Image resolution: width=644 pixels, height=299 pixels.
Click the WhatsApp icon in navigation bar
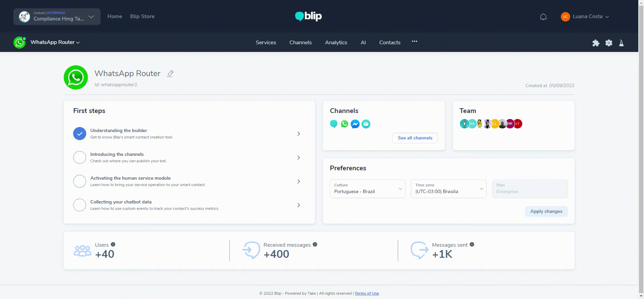point(19,43)
